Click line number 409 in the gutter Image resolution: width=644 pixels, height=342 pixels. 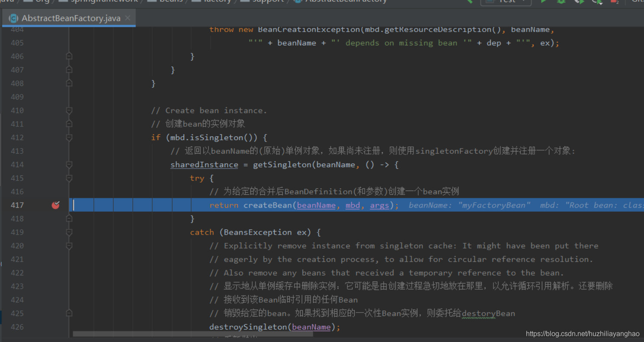coord(17,97)
